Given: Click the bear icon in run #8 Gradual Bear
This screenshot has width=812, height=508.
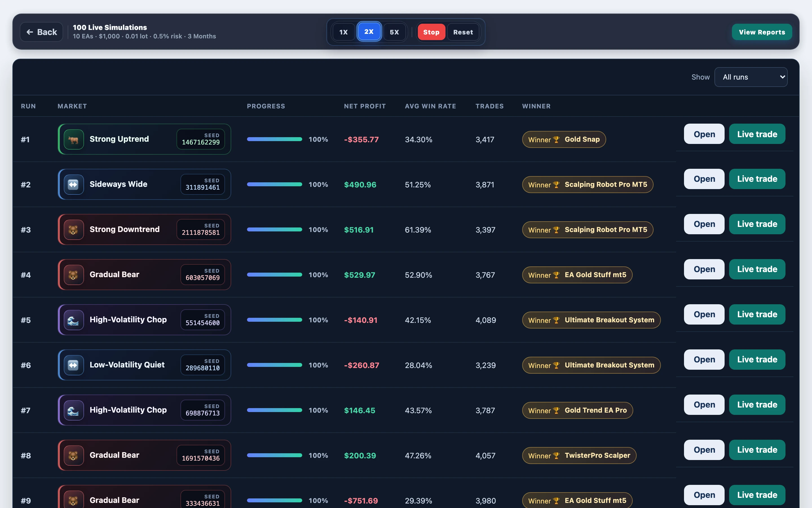Looking at the screenshot, I should (74, 455).
